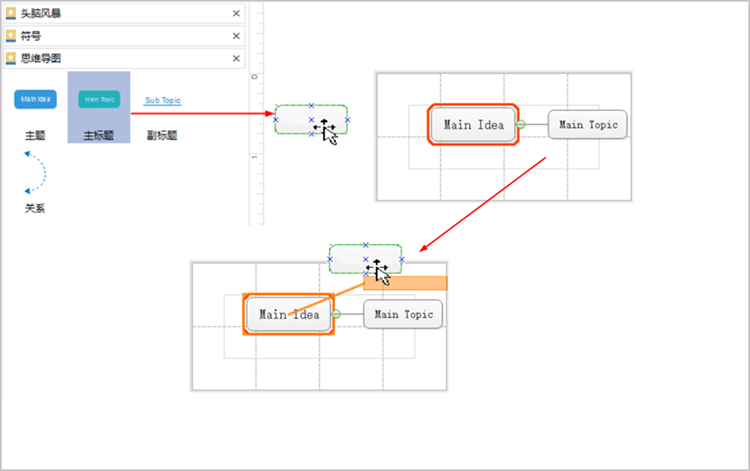
Task: Select the highlighted Main Idea node in upper diagram
Action: (x=473, y=124)
